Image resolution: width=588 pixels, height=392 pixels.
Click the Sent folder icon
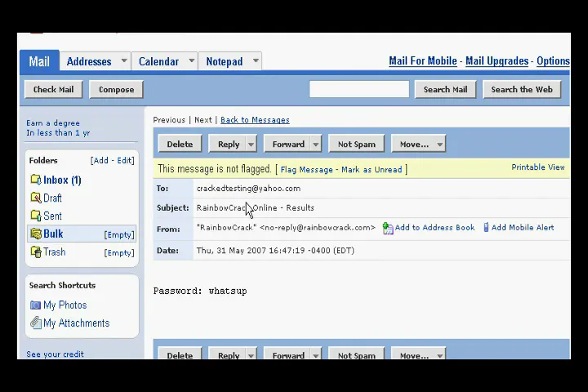coord(36,216)
